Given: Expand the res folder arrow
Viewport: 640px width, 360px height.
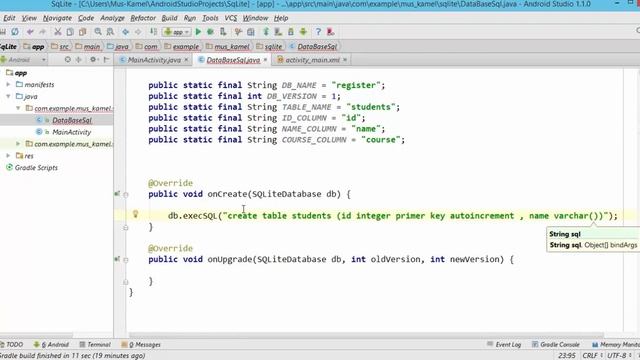Looking at the screenshot, I should tap(8, 156).
